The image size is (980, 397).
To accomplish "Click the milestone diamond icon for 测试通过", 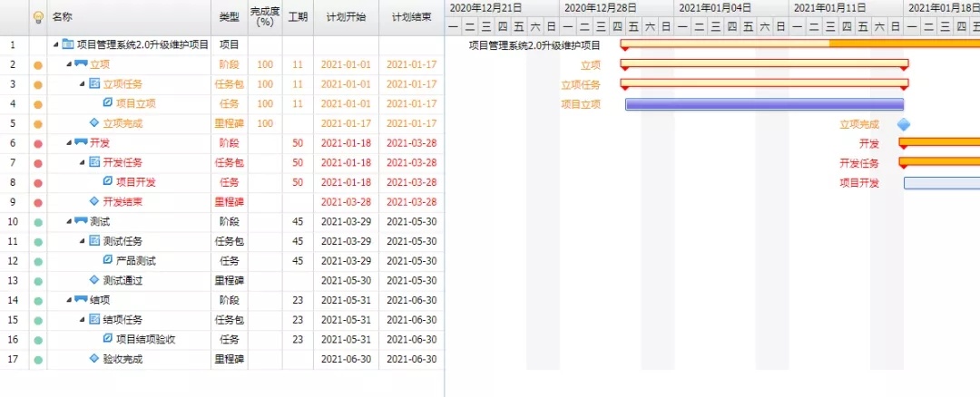I will click(x=94, y=280).
